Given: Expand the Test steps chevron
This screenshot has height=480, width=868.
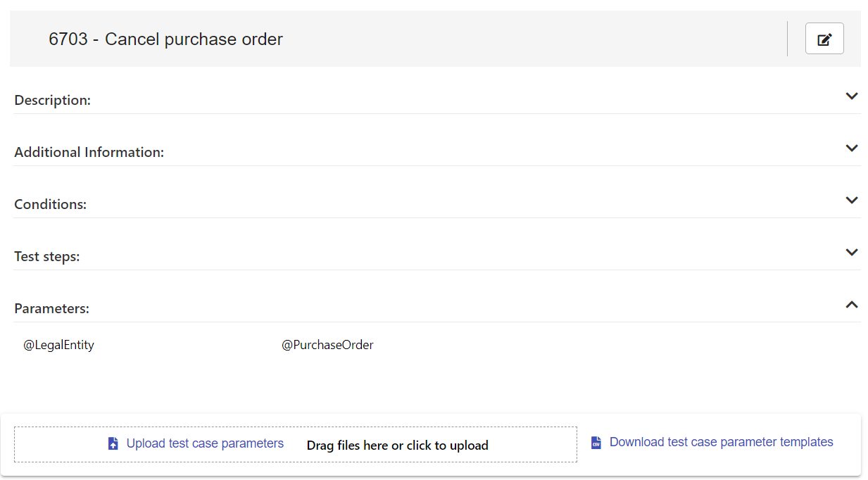Looking at the screenshot, I should [852, 253].
